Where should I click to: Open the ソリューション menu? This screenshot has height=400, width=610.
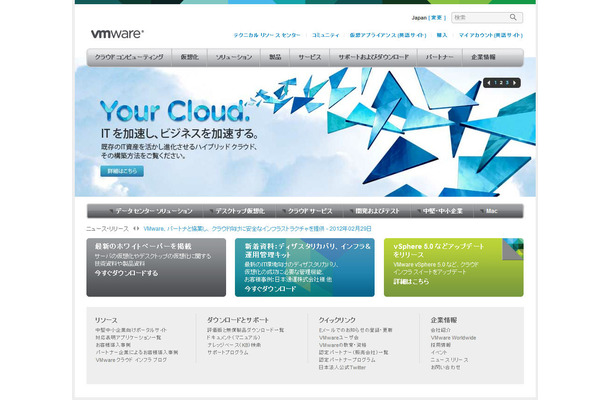click(x=234, y=57)
